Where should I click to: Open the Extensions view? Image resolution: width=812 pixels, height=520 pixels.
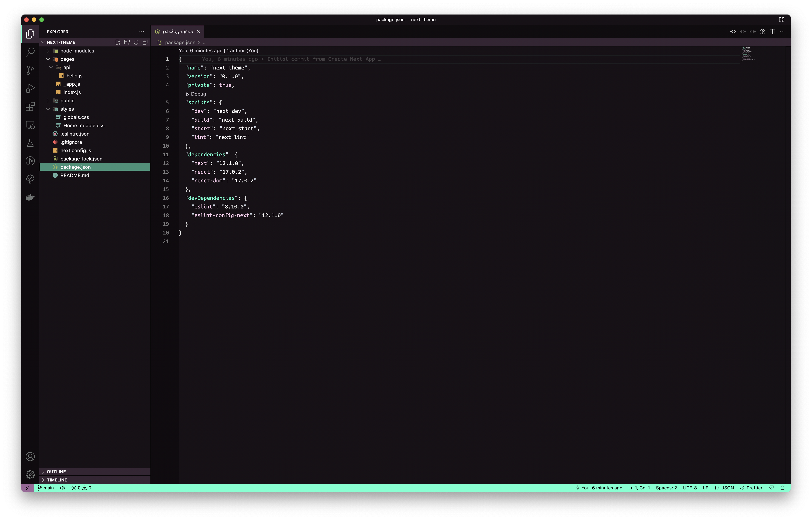[x=30, y=107]
